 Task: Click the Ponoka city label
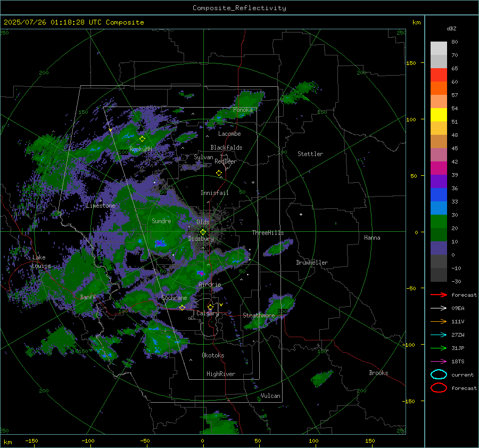(243, 110)
